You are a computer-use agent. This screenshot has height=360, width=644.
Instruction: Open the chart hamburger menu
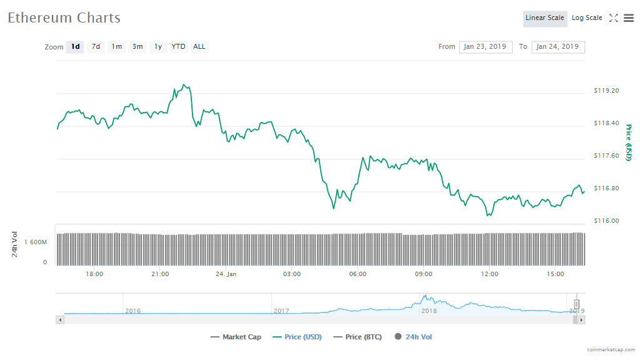[628, 18]
